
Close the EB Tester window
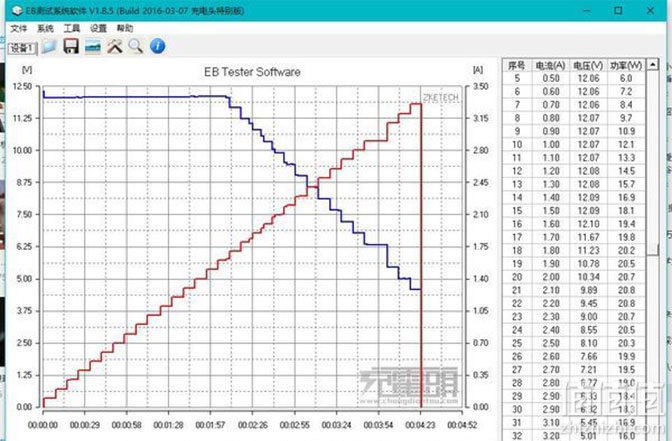point(650,10)
